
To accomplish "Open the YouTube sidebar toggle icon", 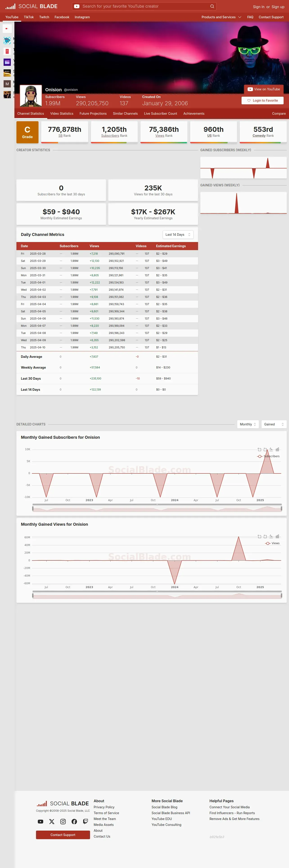I will click(x=7, y=29).
